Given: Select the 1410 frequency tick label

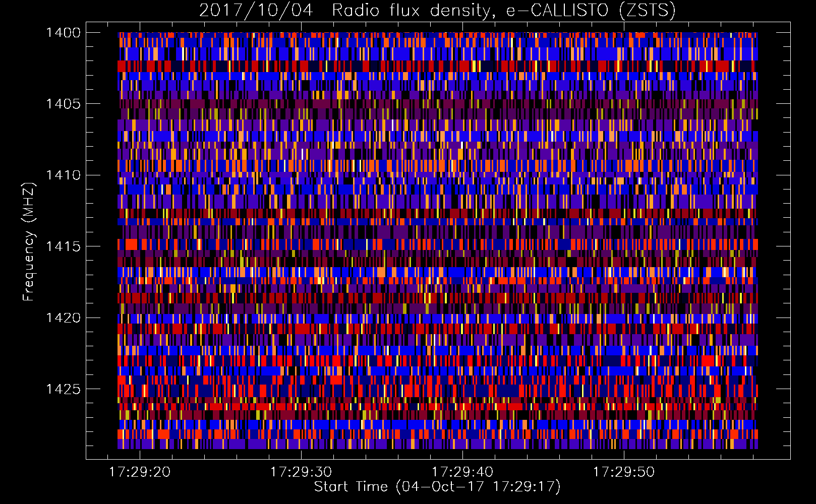Looking at the screenshot, I should click(x=63, y=175).
